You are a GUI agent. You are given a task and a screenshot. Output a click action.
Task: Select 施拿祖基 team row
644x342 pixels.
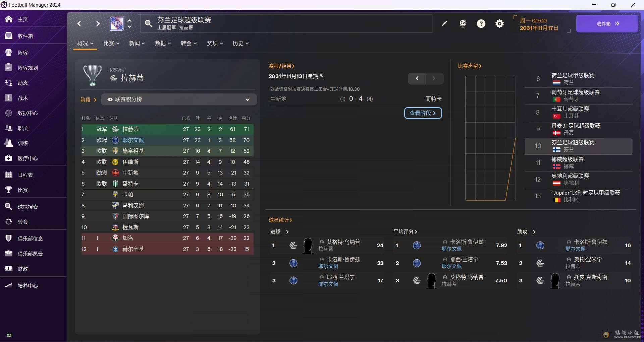tap(167, 151)
